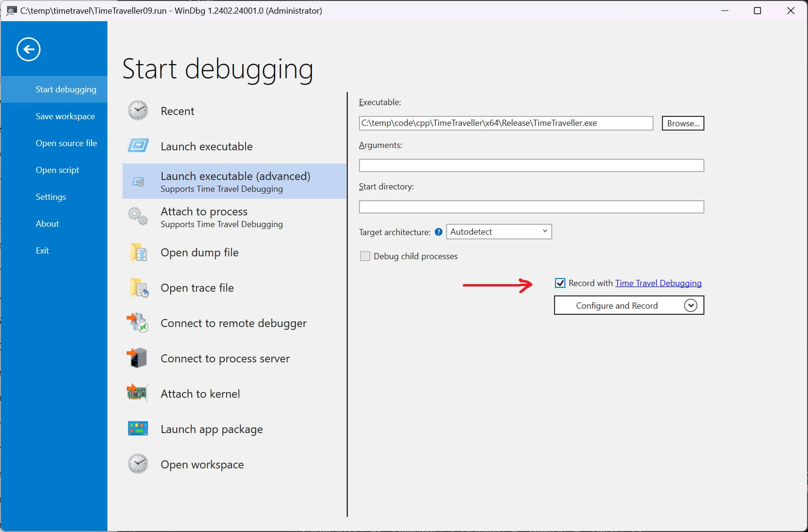The width and height of the screenshot is (808, 532).
Task: Select the Launch app package label
Action: (x=212, y=429)
